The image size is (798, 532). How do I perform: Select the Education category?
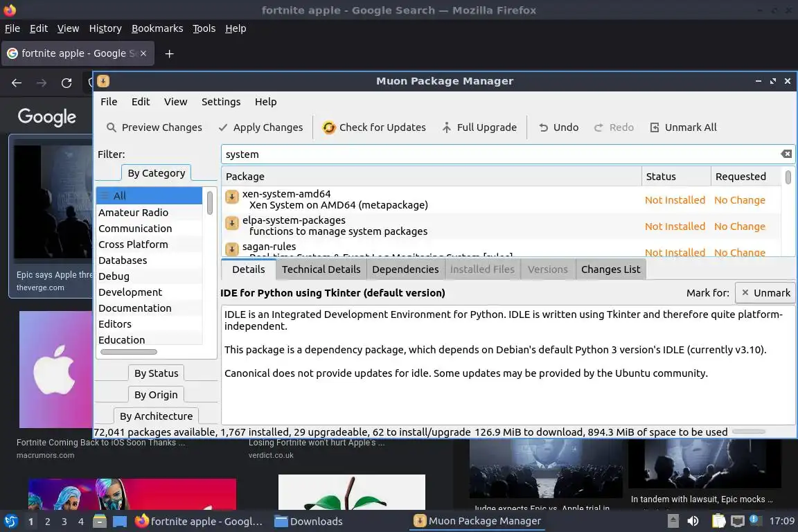click(x=149, y=339)
